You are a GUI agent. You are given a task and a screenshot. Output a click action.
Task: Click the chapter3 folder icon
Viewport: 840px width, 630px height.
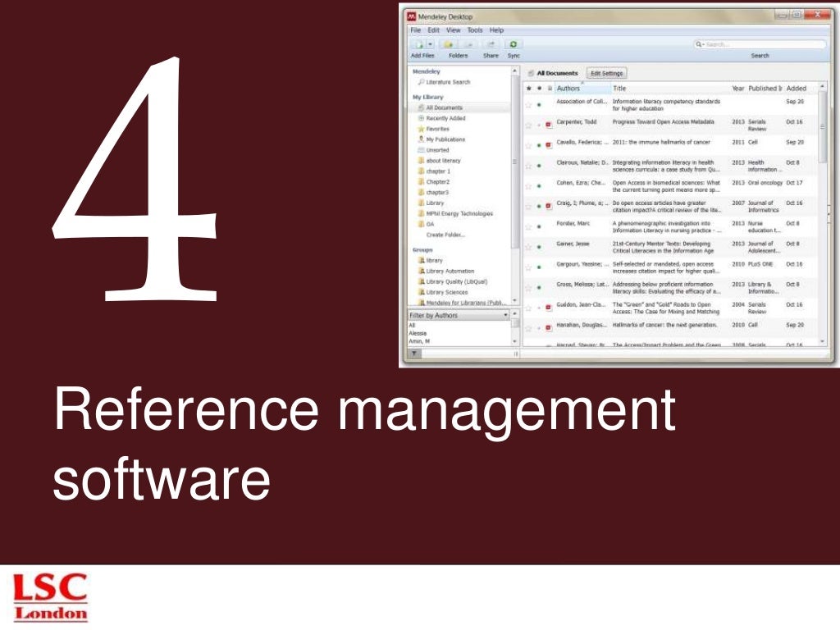pos(421,192)
